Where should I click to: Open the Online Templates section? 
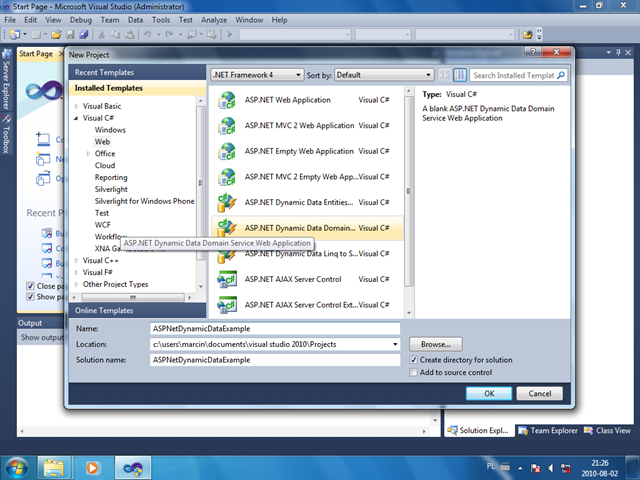pyautogui.click(x=138, y=311)
